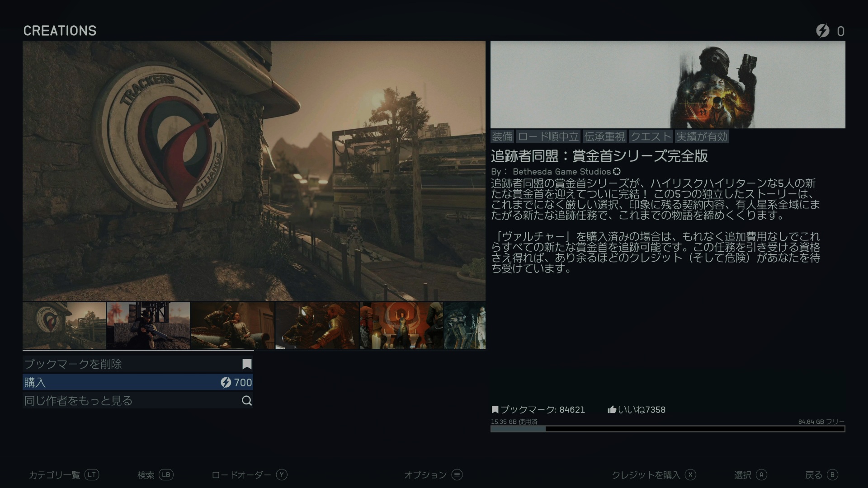
Task: Click the クエスト tag label
Action: 651,136
